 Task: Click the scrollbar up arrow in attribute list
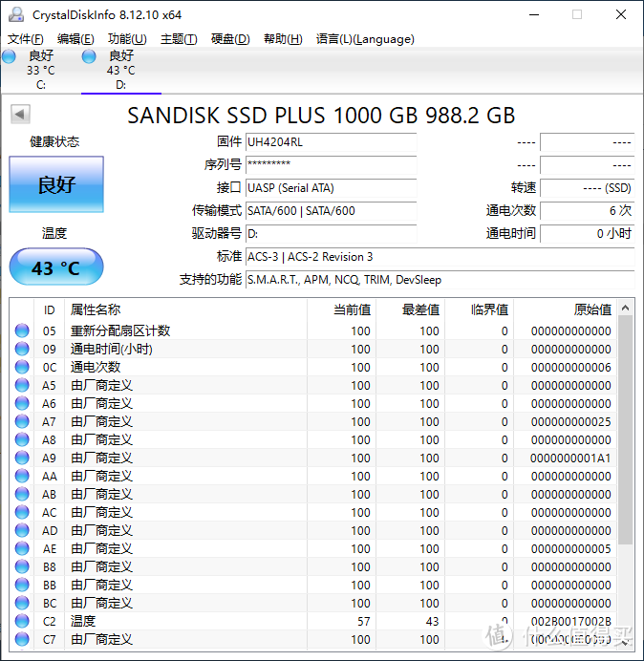pos(626,309)
